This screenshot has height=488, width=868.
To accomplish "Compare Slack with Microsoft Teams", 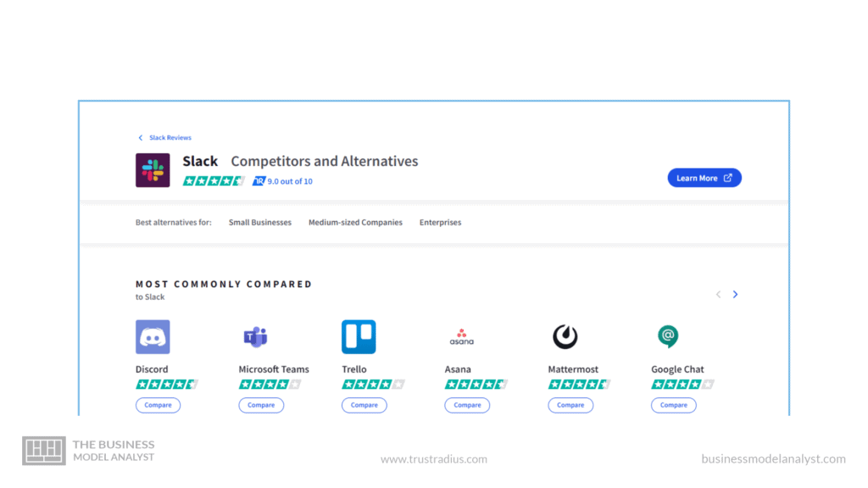I will [261, 405].
